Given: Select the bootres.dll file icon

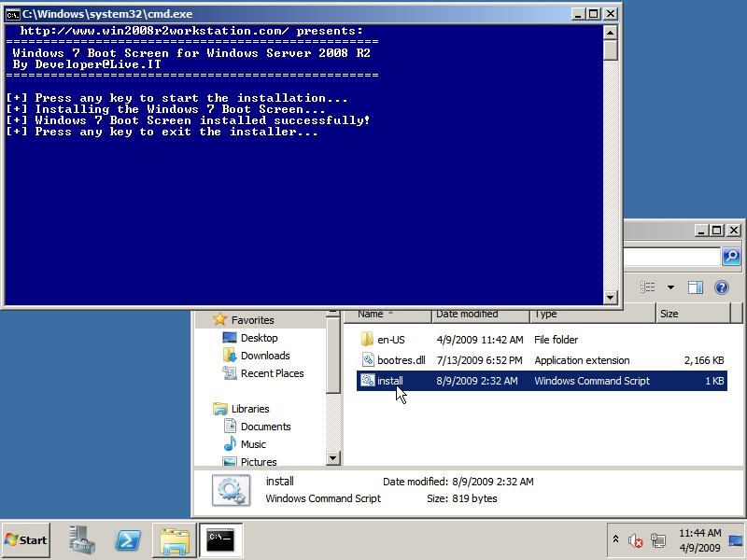Looking at the screenshot, I should (368, 360).
